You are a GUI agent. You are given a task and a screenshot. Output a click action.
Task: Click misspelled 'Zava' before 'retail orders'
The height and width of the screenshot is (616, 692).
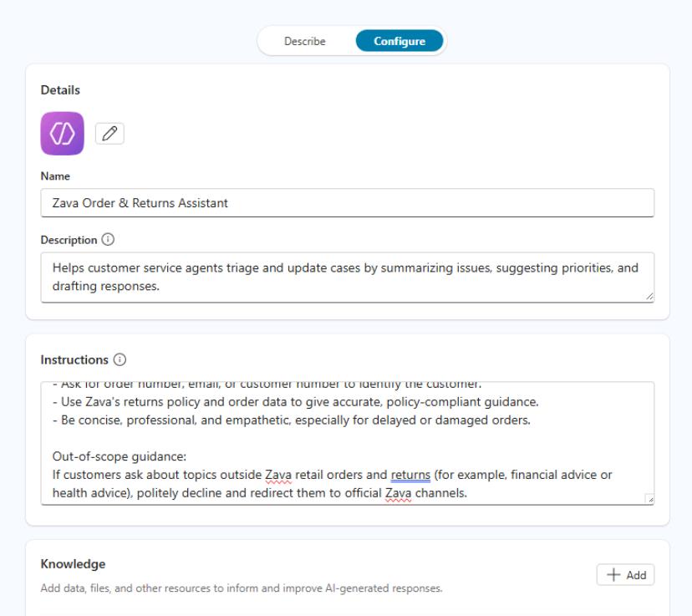coord(278,475)
